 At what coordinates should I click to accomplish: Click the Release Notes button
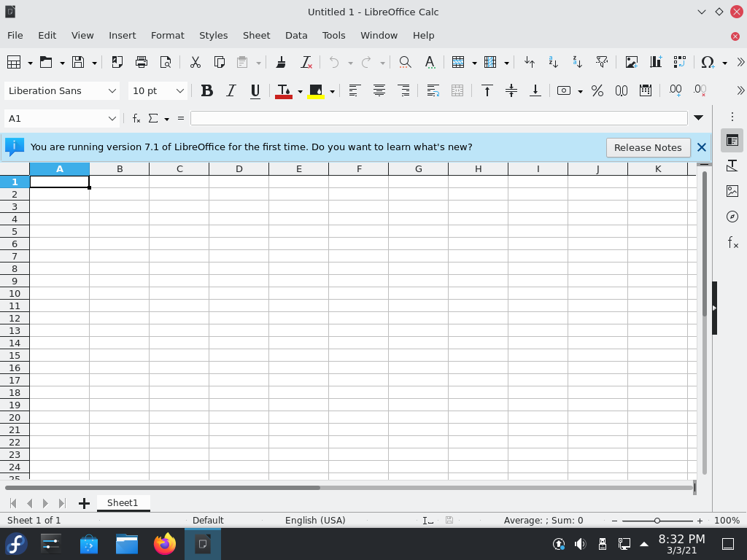(x=648, y=147)
